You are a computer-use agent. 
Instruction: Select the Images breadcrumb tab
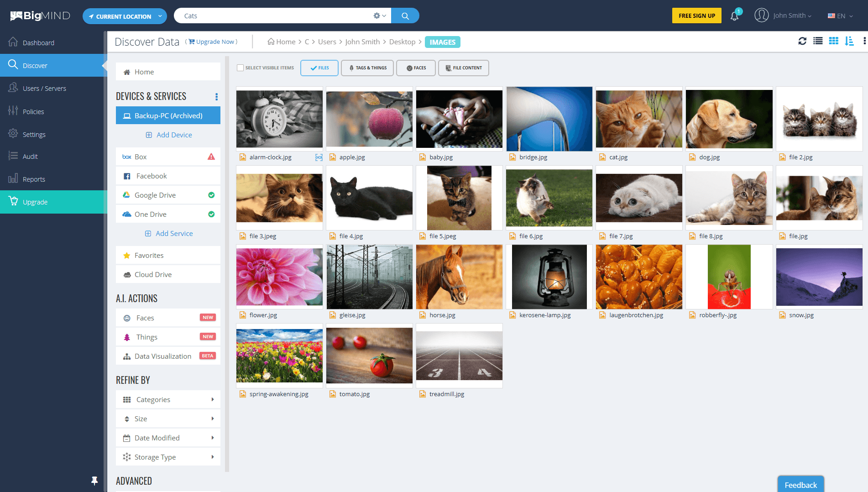coord(442,42)
